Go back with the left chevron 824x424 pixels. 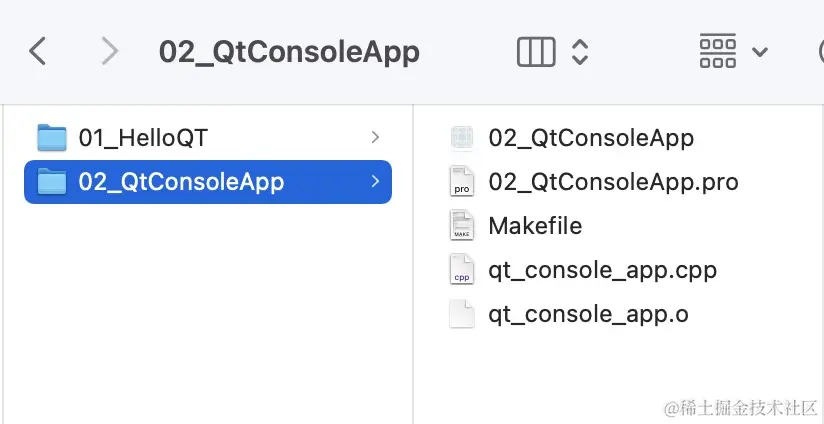(x=37, y=51)
